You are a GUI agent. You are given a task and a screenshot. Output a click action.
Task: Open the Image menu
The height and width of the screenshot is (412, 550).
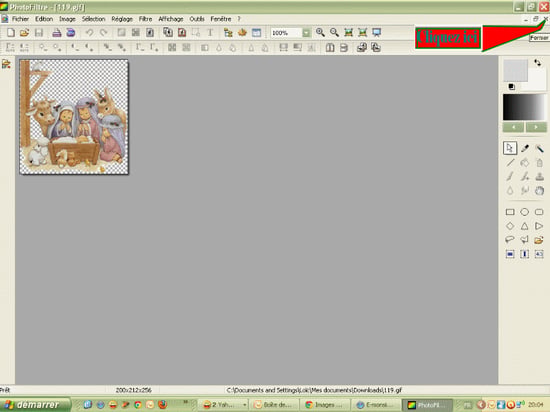(67, 19)
